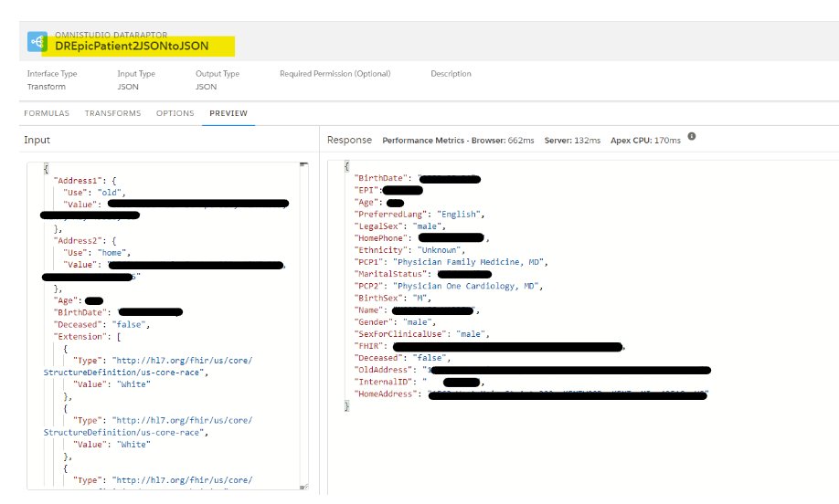Click the "PCP2" Physician One Cardiology line
This screenshot has width=839, height=504.
pyautogui.click(x=449, y=286)
